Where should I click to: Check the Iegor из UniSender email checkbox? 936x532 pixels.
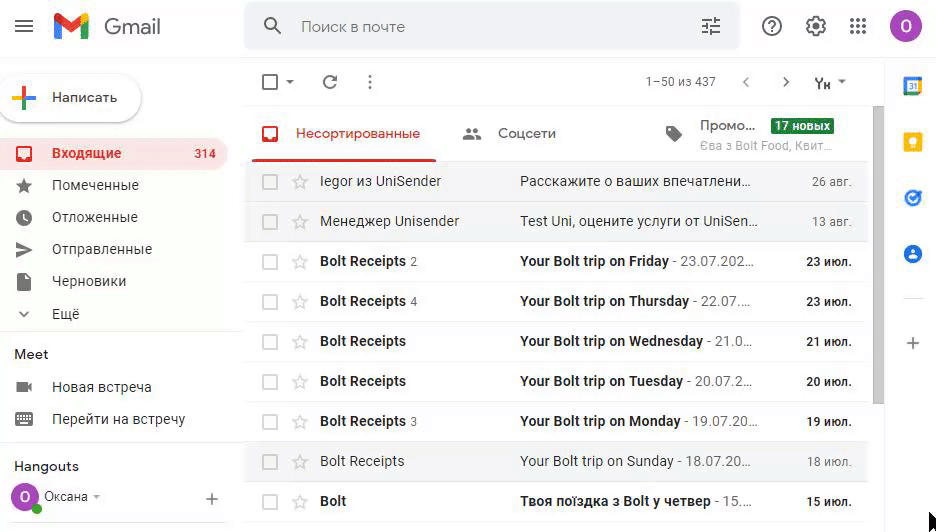[x=270, y=182]
